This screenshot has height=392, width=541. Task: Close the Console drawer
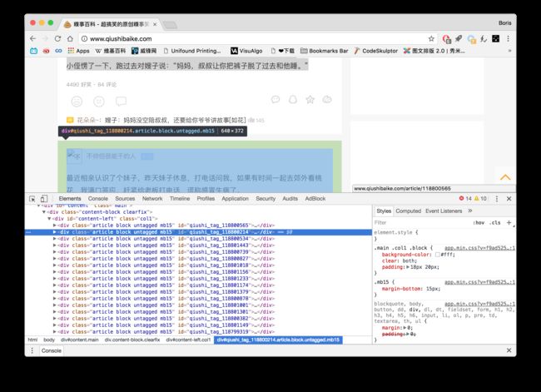click(509, 350)
